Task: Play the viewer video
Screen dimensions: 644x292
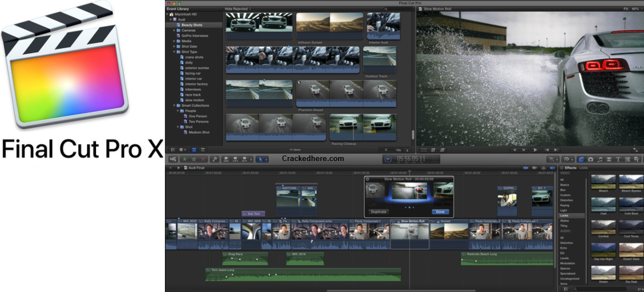Action: click(x=535, y=150)
